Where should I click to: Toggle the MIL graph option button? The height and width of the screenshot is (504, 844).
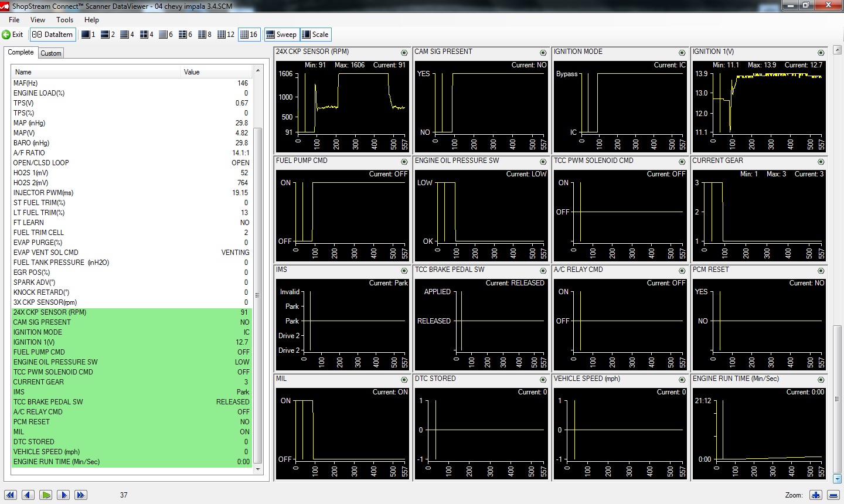(404, 380)
